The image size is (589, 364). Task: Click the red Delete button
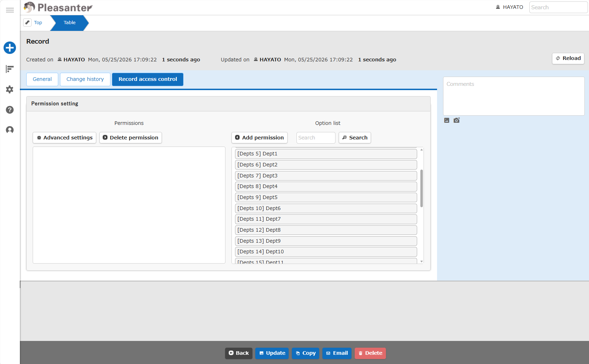tap(370, 353)
